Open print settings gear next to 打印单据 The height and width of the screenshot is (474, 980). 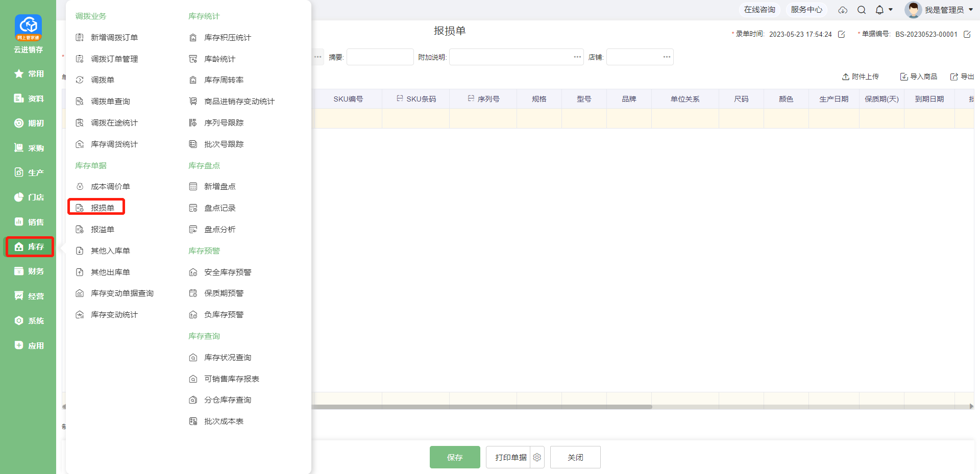point(537,457)
